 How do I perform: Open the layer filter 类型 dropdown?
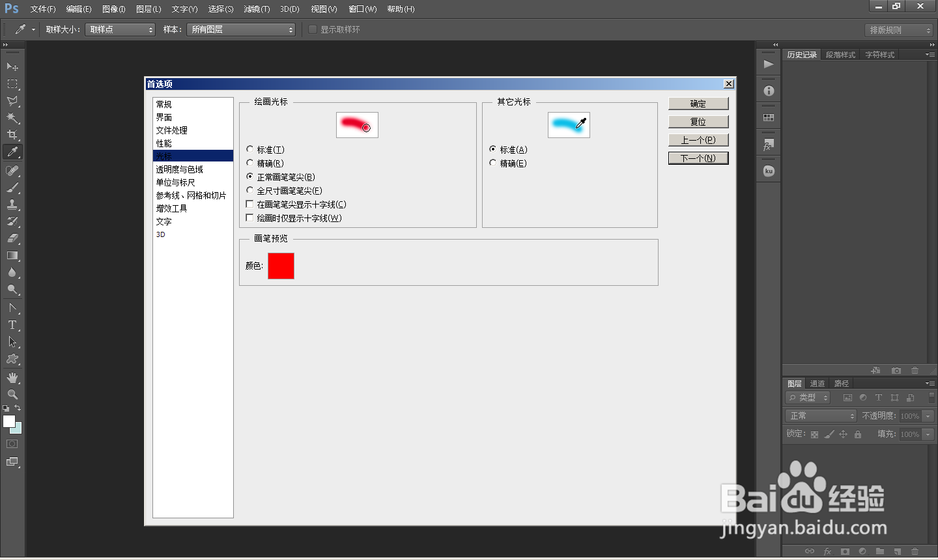[x=808, y=397]
